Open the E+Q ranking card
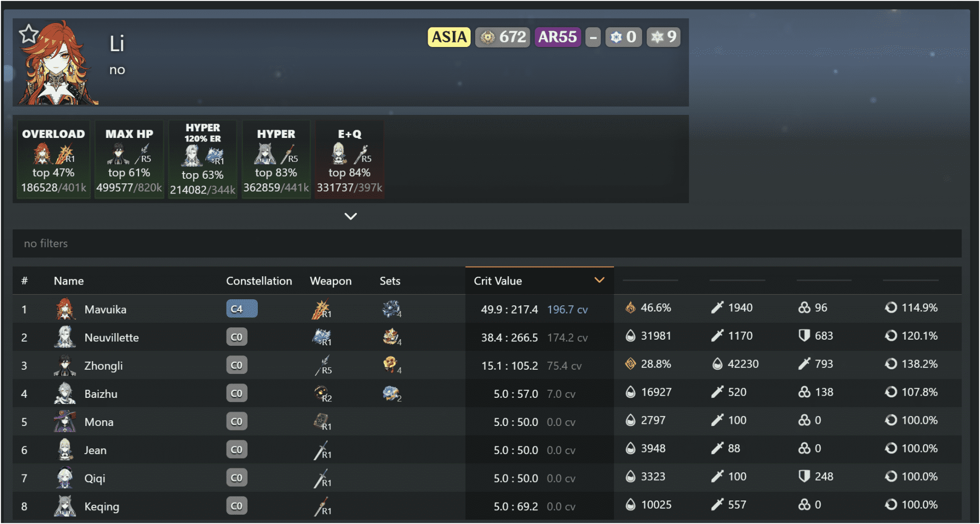Screen dimensions: 980x524 coord(350,160)
